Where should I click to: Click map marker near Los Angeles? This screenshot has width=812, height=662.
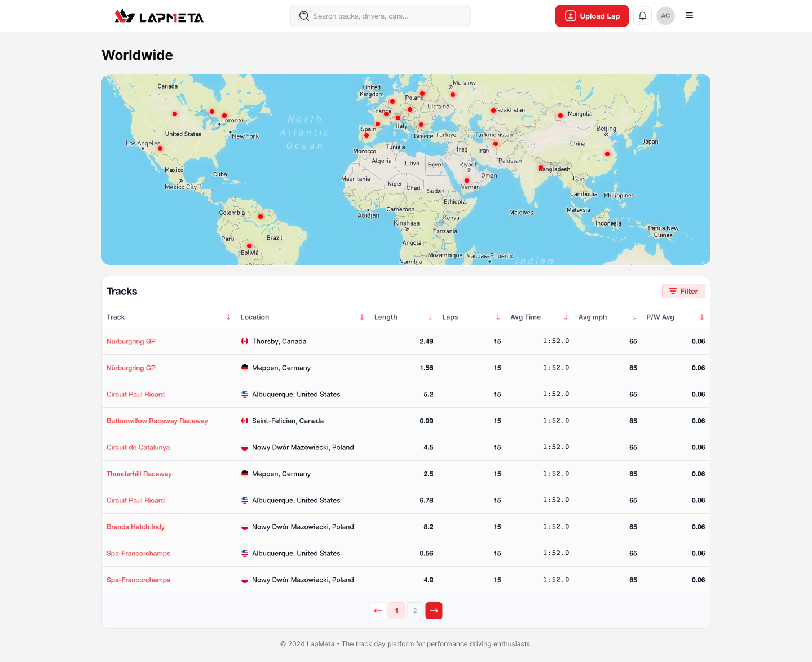[160, 149]
